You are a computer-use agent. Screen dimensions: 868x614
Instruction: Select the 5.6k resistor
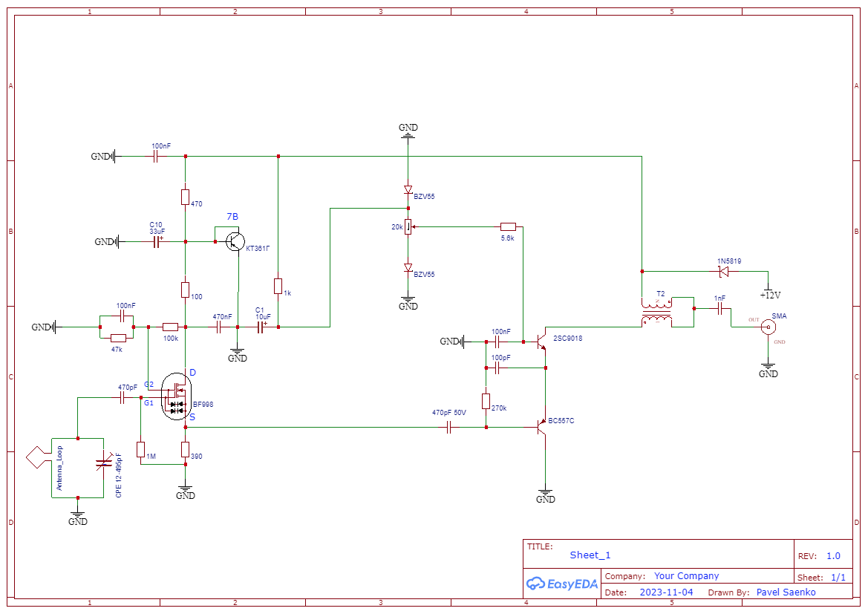[508, 226]
